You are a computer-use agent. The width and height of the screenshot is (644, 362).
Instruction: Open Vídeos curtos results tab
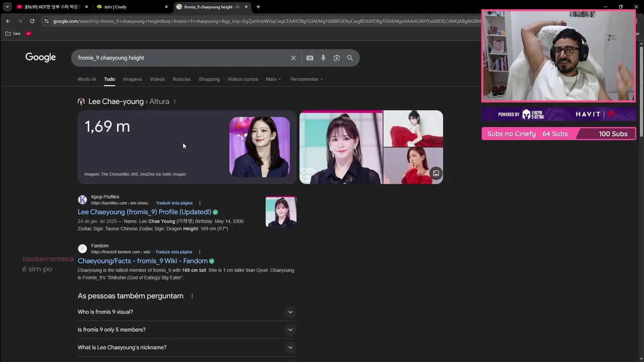point(243,79)
